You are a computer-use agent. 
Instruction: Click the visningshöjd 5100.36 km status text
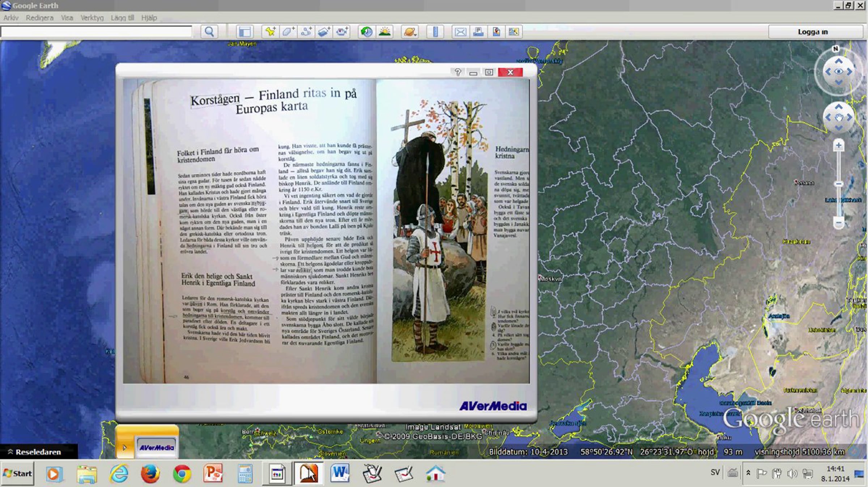(x=799, y=452)
